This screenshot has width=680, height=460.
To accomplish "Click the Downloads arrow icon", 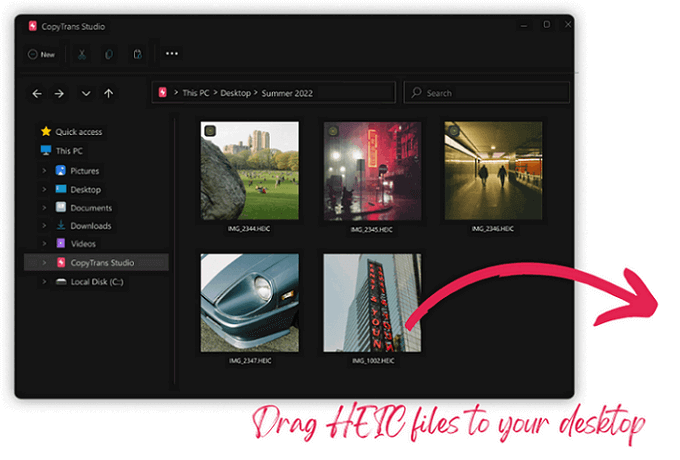I will click(x=61, y=225).
